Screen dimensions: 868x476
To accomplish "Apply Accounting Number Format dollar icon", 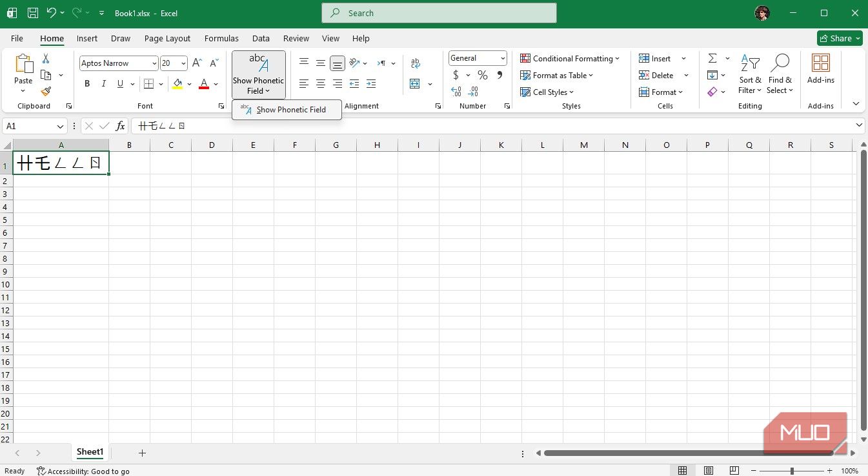I will click(x=456, y=76).
